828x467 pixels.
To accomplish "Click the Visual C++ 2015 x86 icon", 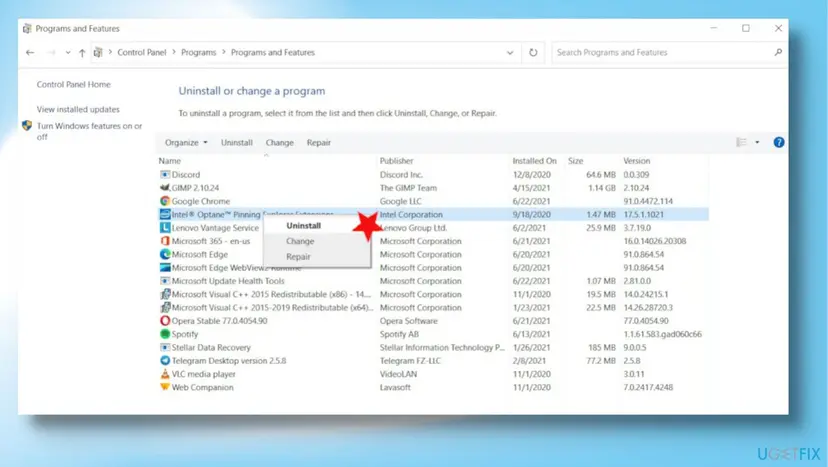I will pos(165,294).
